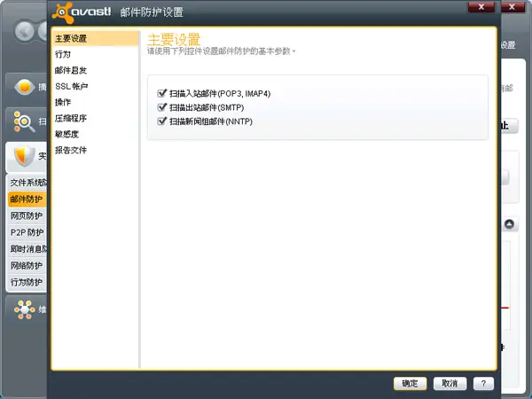Screen dimensions: 532x399
Task: Click the round up-arrow collapse icon
Action: click(509, 224)
